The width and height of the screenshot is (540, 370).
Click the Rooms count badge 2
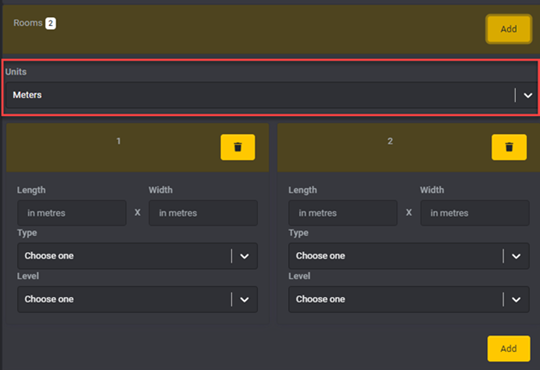tap(51, 23)
